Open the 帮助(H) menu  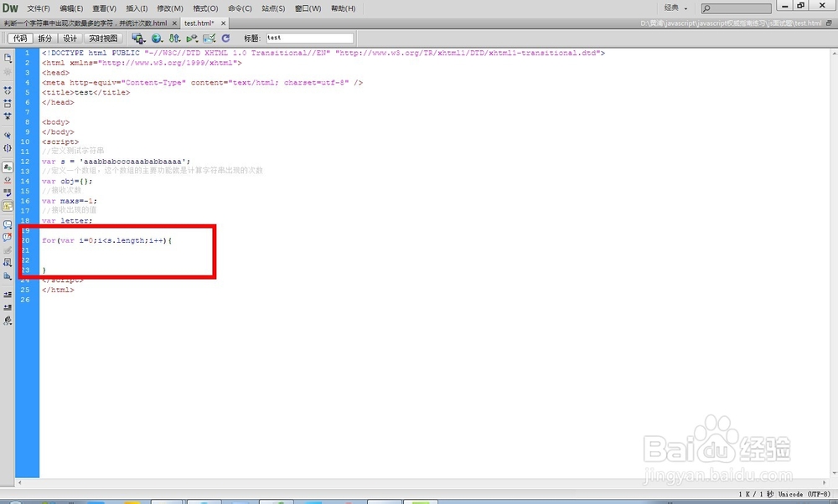(x=343, y=8)
